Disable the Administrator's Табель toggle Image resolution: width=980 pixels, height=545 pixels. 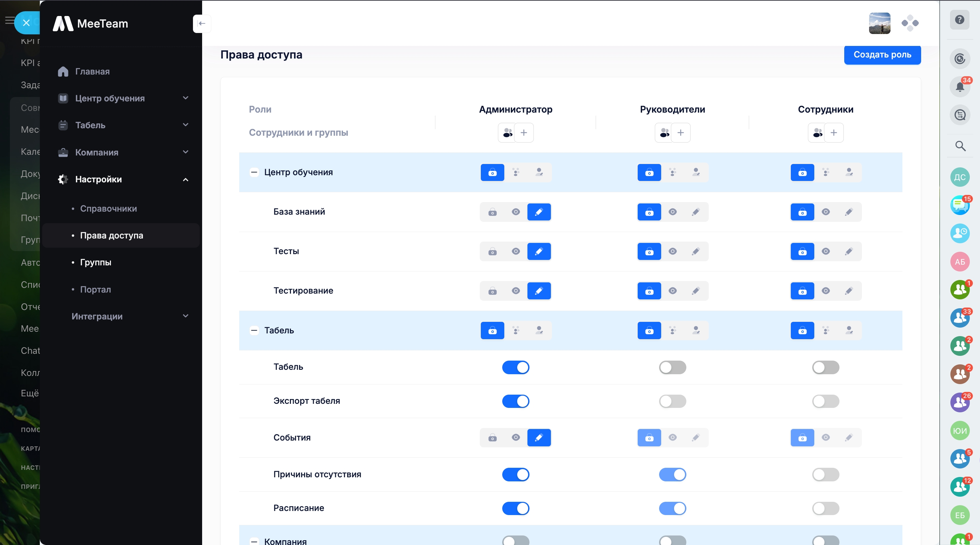tap(516, 367)
